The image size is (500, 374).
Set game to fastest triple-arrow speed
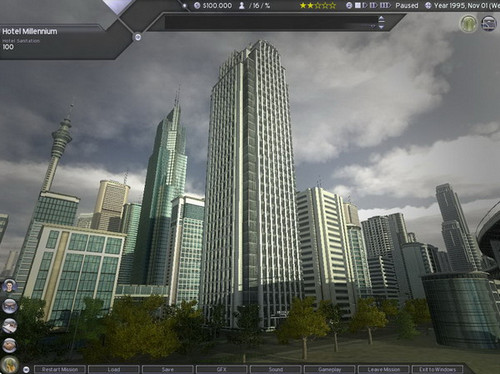tap(385, 6)
